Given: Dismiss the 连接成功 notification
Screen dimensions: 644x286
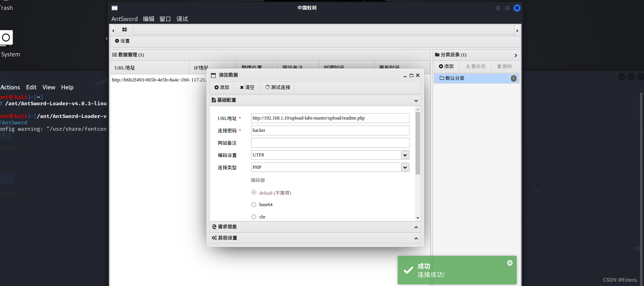Looking at the screenshot, I should [x=510, y=263].
